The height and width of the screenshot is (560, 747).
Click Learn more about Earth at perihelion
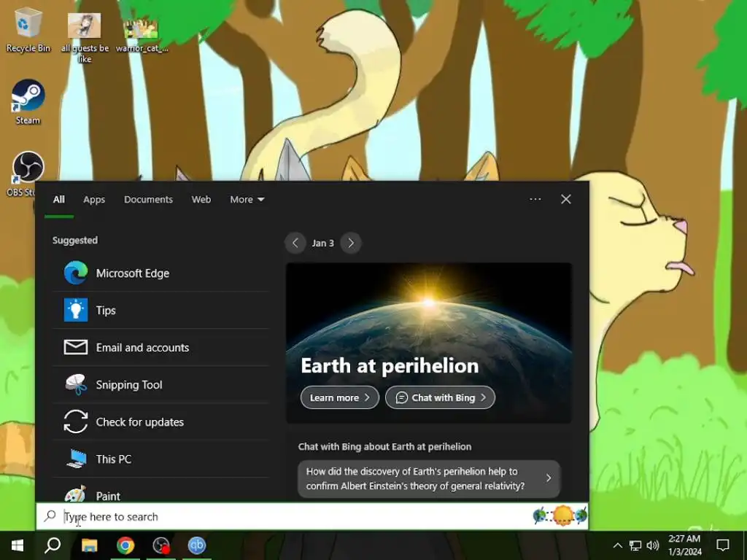tap(340, 397)
